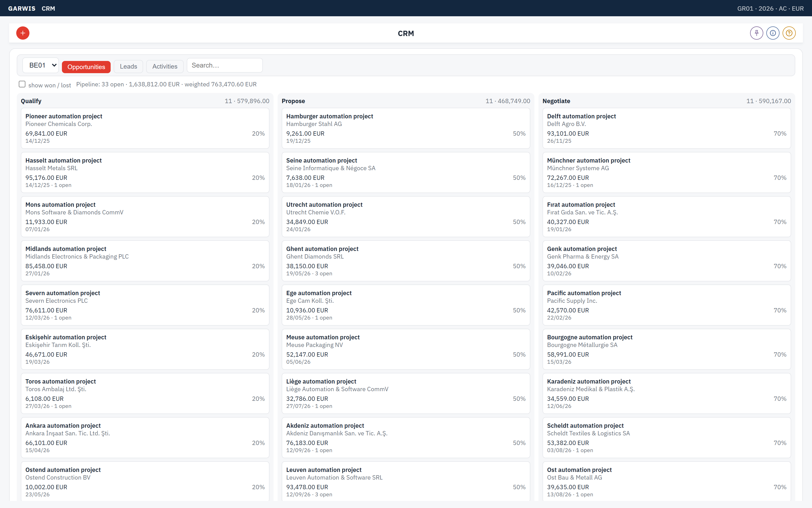Open Midlands automation project card

click(145, 261)
